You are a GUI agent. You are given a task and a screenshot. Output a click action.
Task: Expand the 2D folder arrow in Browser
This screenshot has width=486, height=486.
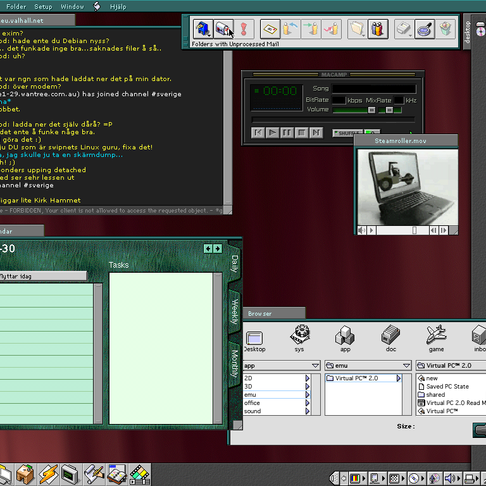tap(307, 378)
